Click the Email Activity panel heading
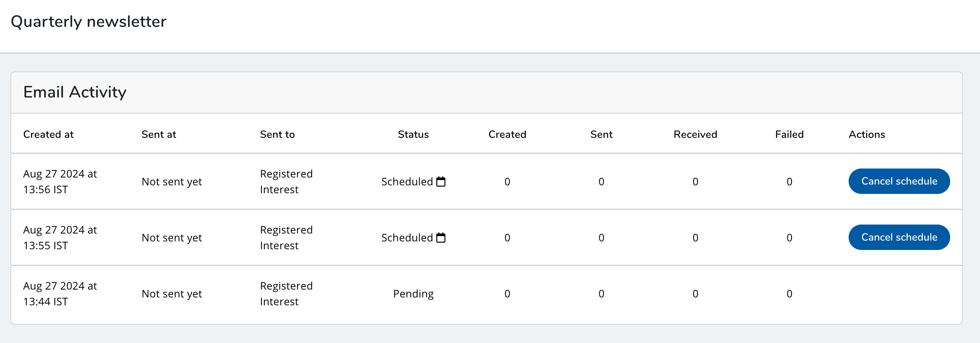This screenshot has height=343, width=980. [x=75, y=92]
